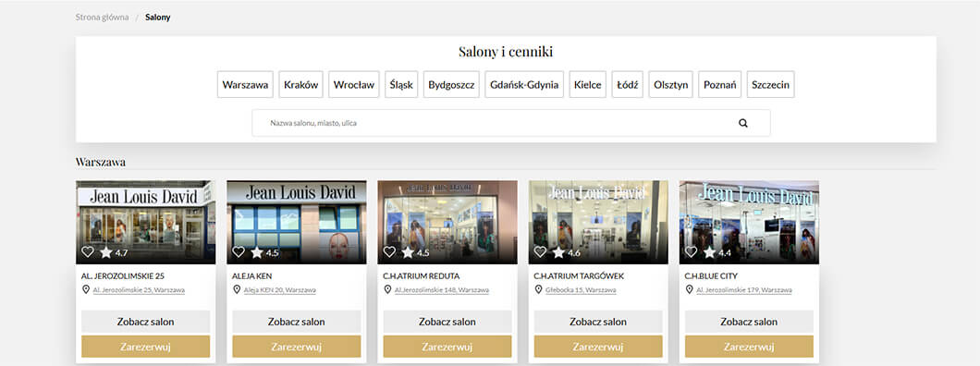
Task: Open the C.H.Atrium Targówek storefront photo
Action: tap(598, 222)
